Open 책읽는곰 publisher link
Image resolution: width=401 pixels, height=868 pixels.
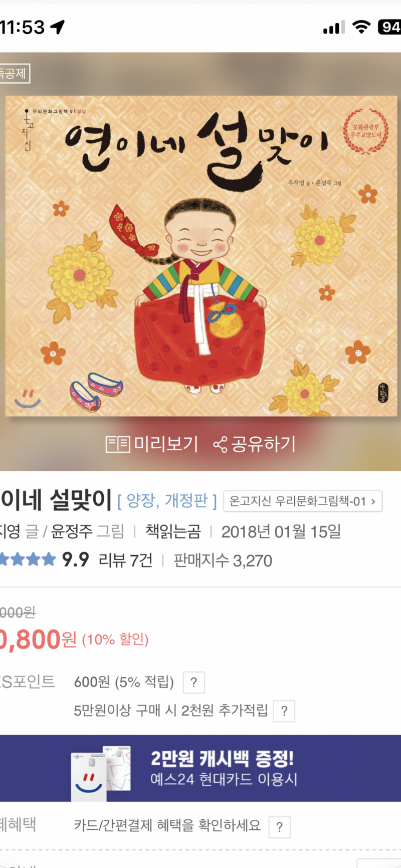[173, 532]
